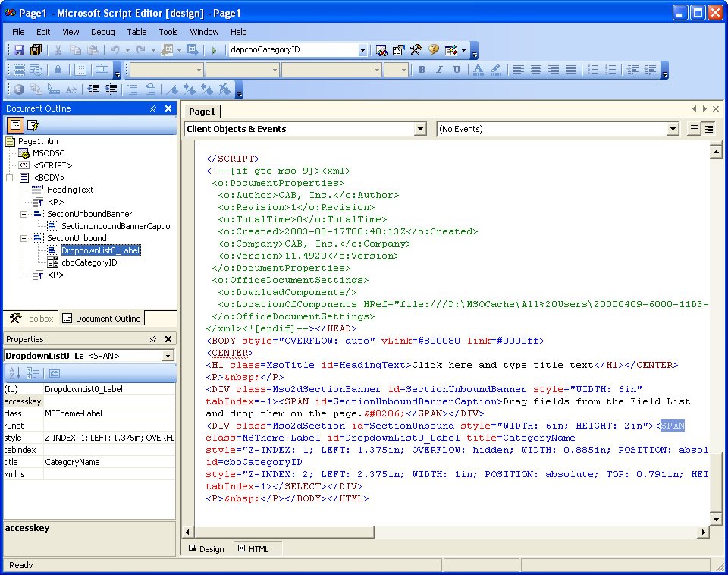
Task: Toggle the Full Module View button
Action: click(x=708, y=129)
